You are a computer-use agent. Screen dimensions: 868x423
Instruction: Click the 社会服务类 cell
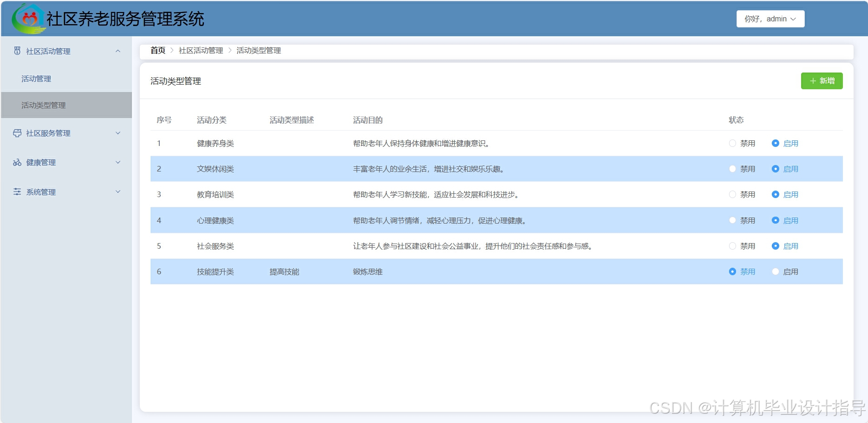tap(216, 246)
